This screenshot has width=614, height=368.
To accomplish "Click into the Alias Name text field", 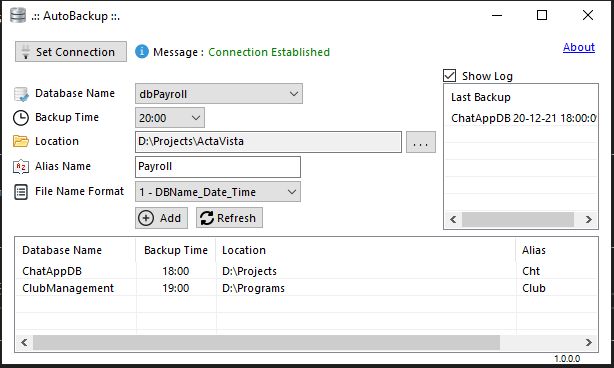I will click(218, 167).
